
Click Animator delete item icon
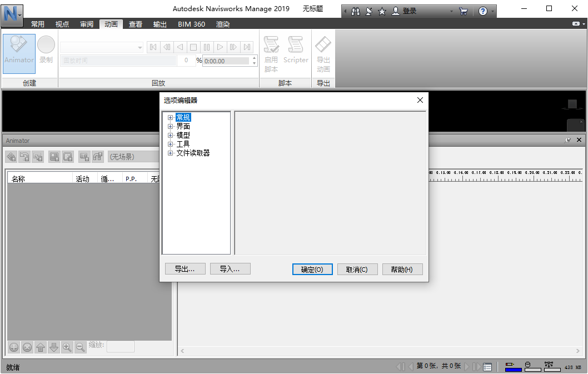[x=27, y=347]
